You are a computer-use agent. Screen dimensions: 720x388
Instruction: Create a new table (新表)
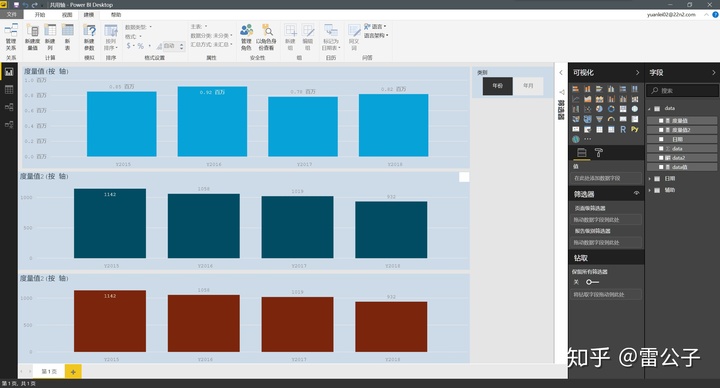coord(68,37)
